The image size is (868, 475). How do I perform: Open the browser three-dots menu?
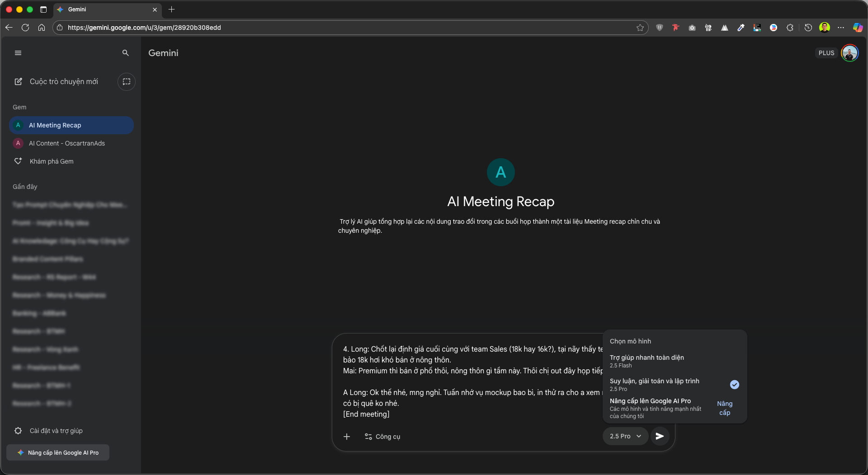841,28
